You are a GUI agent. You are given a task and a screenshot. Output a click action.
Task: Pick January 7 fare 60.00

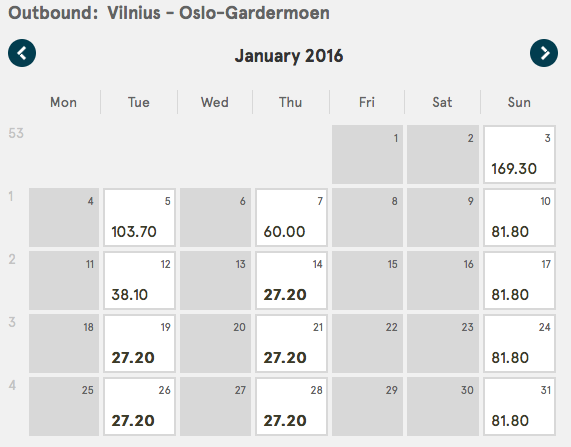pos(291,217)
